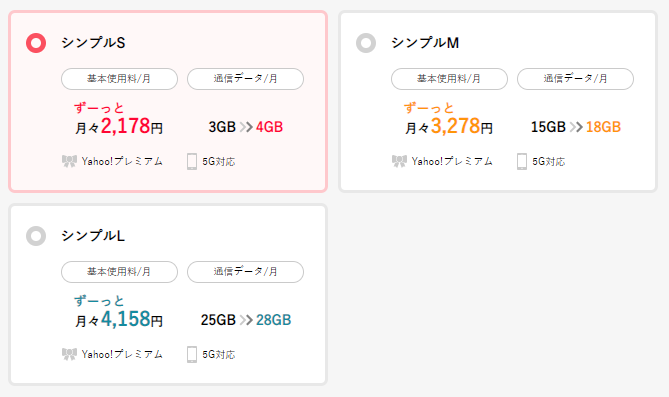Click the 3,278円 monthly price text
669x397 pixels.
(x=462, y=126)
